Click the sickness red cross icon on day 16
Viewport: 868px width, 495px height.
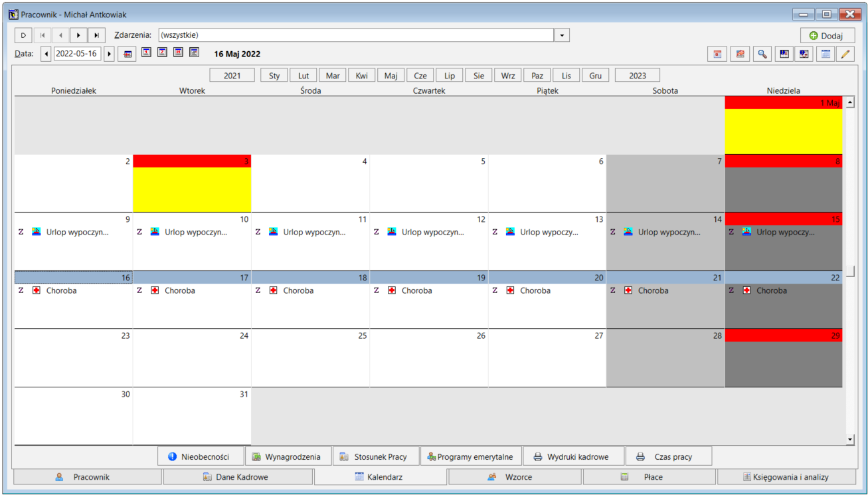point(37,290)
